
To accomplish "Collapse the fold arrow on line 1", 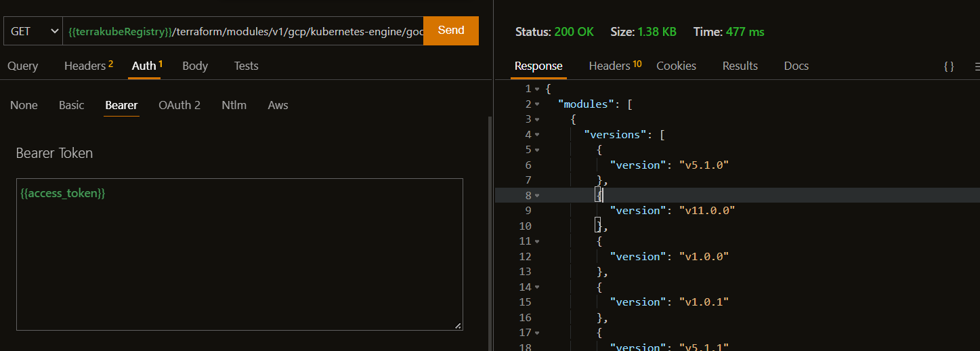I will pyautogui.click(x=537, y=89).
